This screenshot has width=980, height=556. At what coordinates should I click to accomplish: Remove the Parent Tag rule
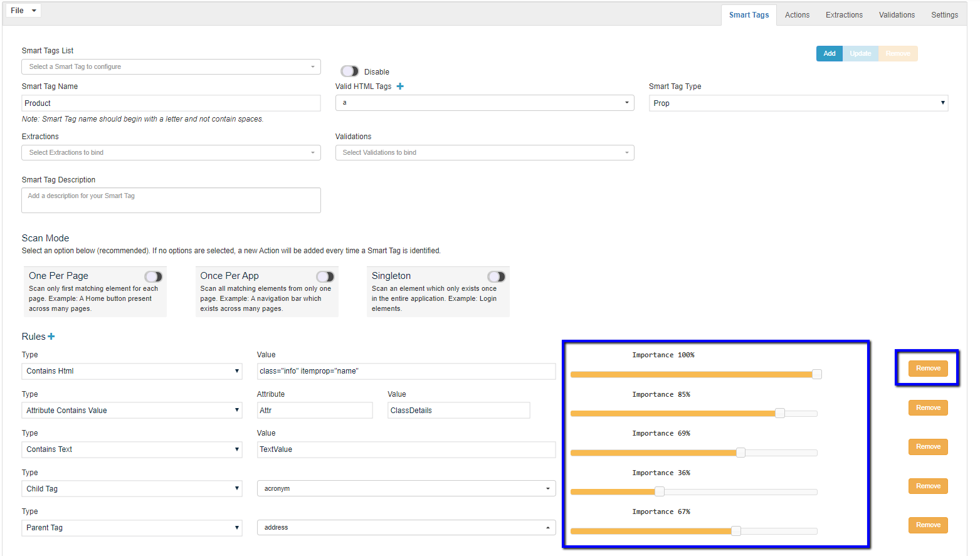coord(928,525)
